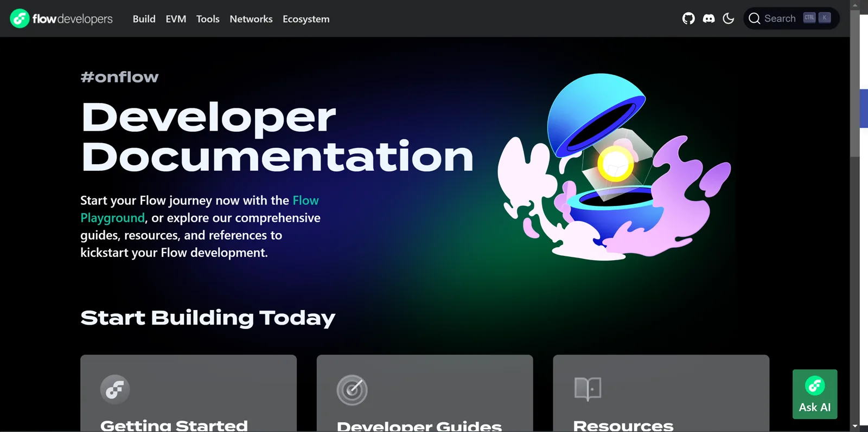Click the Start Building Today heading
The image size is (868, 432).
[x=208, y=318]
